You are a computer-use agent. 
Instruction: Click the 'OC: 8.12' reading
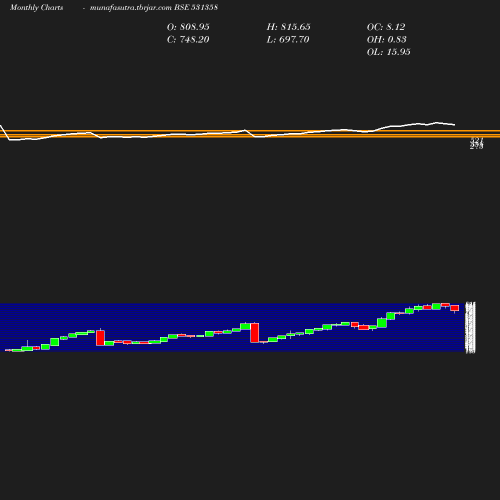pos(386,27)
